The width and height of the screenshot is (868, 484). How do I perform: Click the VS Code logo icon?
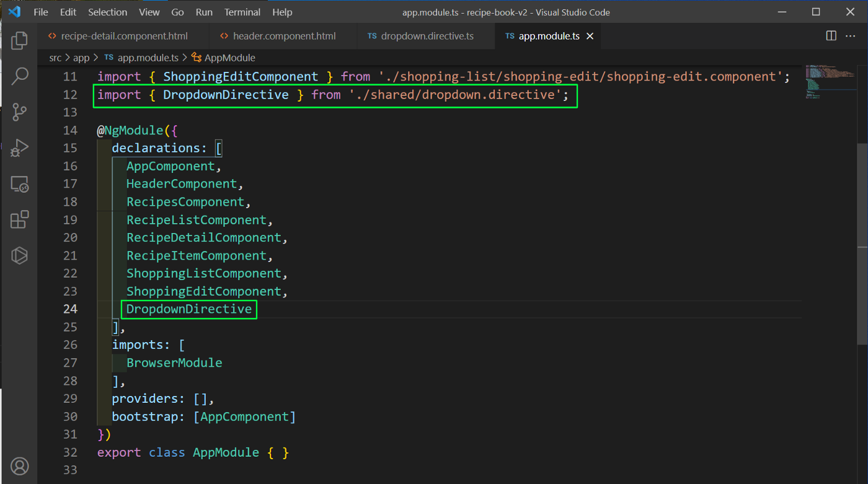point(14,12)
